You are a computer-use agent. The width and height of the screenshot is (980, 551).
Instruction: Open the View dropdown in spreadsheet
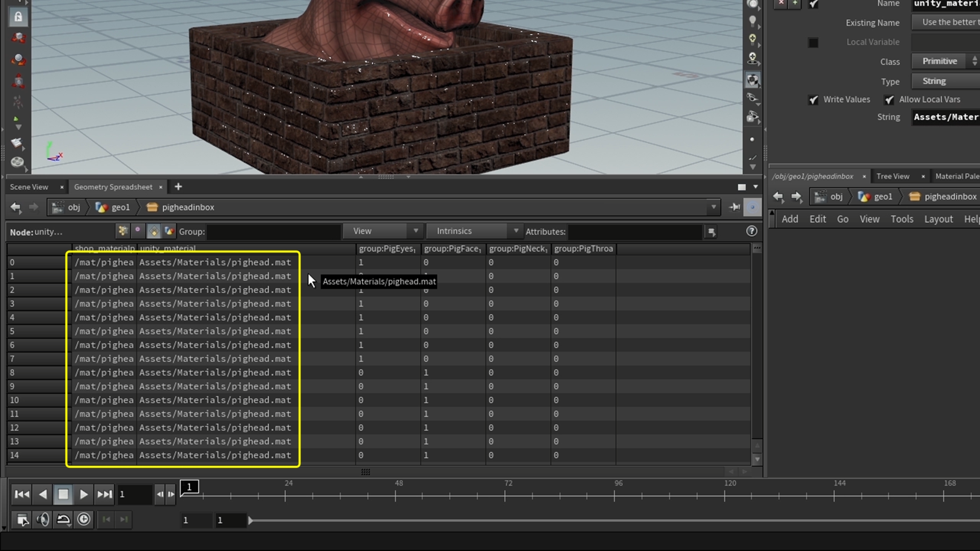pos(382,231)
